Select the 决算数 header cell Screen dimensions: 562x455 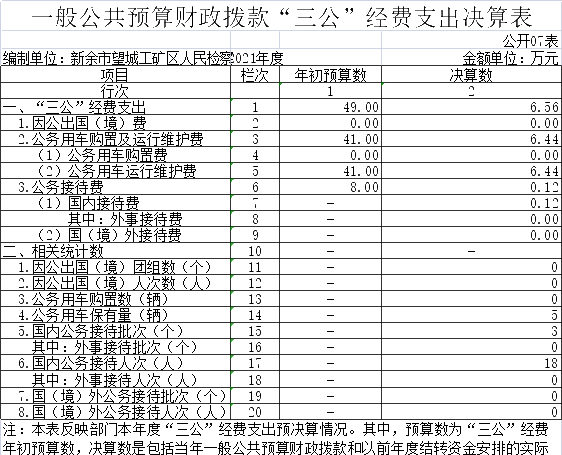(471, 75)
